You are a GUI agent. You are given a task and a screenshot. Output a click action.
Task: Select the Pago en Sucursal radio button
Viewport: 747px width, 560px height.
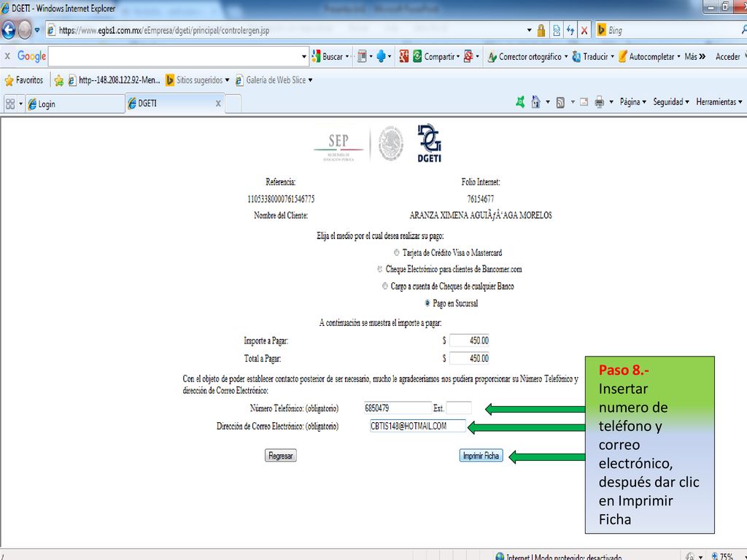427,303
